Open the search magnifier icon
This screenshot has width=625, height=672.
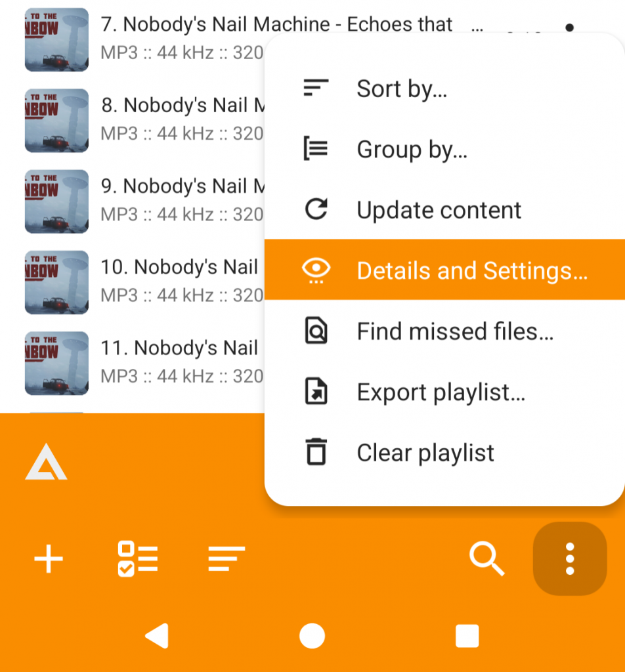(486, 560)
